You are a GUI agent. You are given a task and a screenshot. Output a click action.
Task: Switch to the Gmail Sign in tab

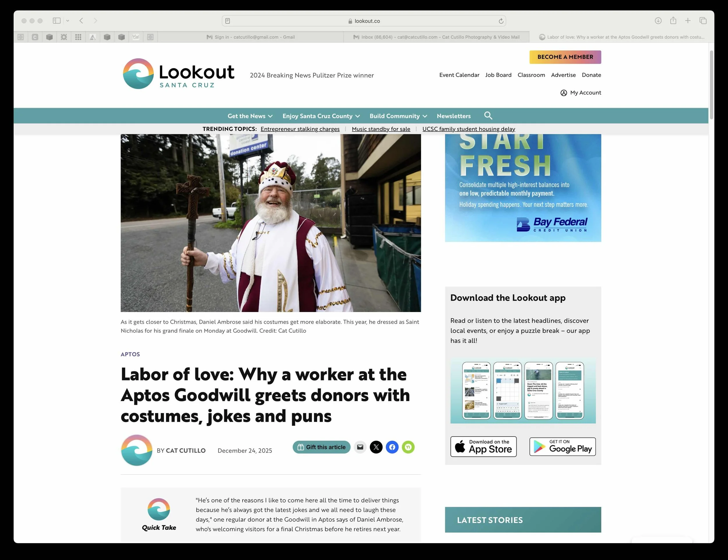(x=251, y=37)
